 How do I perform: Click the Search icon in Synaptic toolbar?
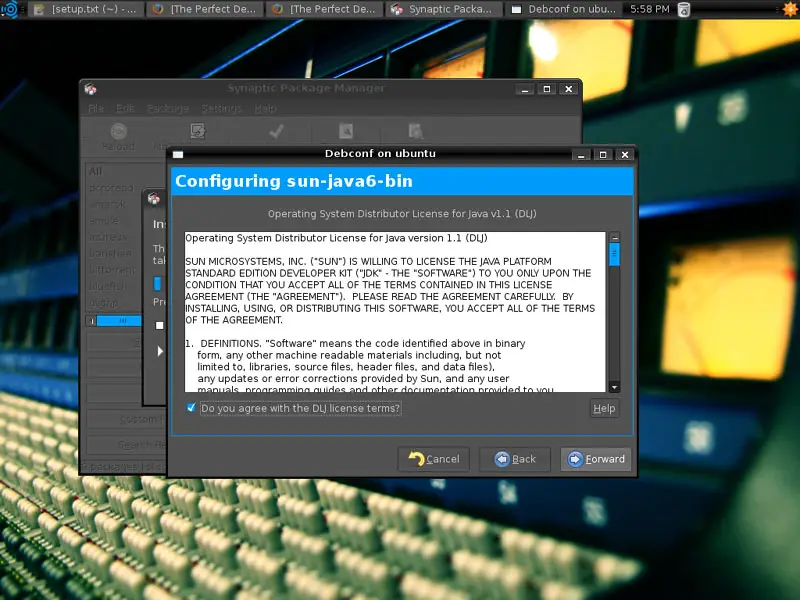(x=415, y=131)
